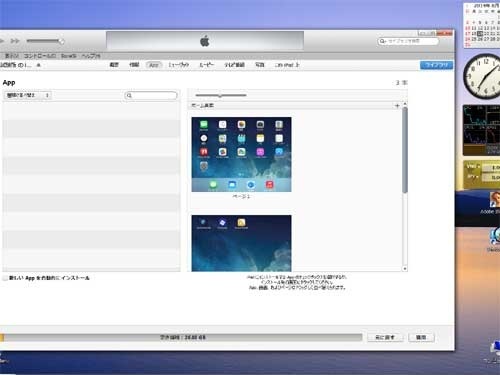Screen dimensions: 500x375
Task: Open the Help menu in menu bar
Action: coord(91,56)
